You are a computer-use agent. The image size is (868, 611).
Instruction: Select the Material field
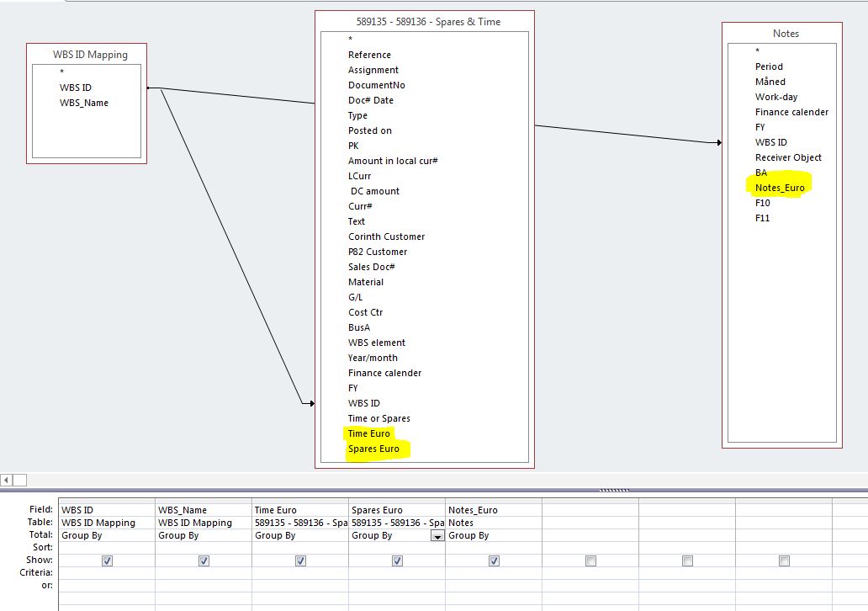tap(365, 282)
